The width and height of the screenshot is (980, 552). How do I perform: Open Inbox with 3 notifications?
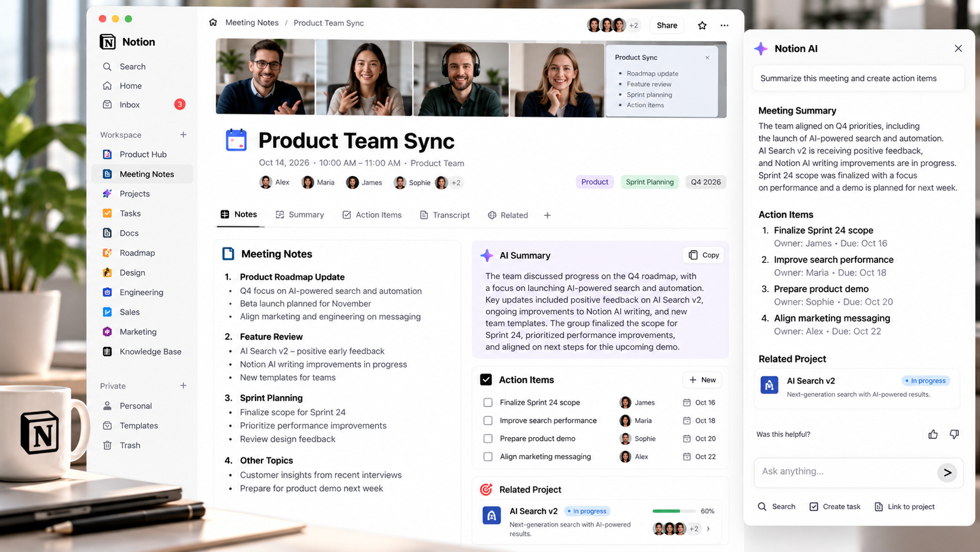point(144,104)
